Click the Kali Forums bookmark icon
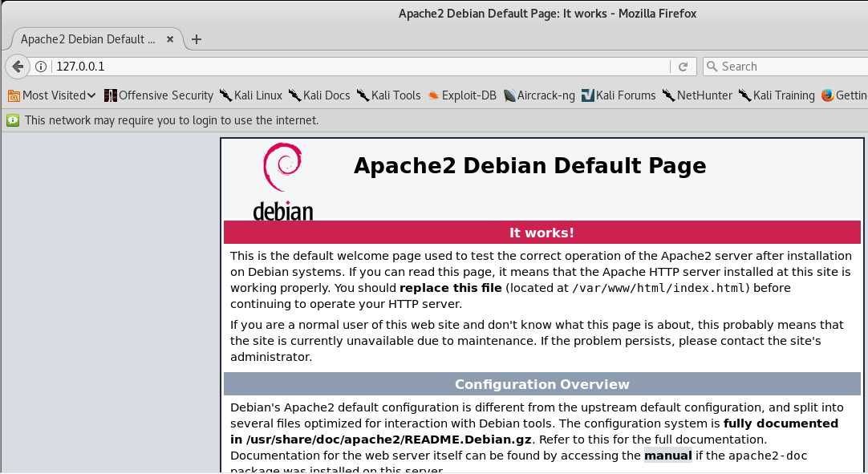Viewport: 868px width, 474px height. (x=587, y=95)
